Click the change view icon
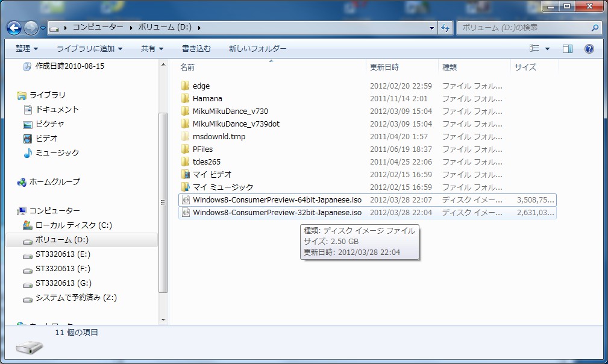 [x=534, y=48]
